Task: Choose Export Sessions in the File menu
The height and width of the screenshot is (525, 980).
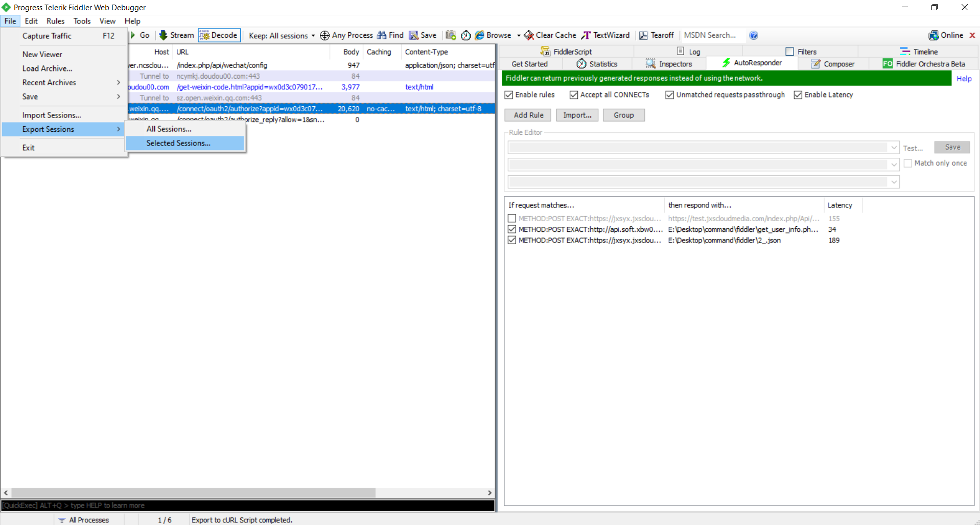Action: click(x=64, y=130)
